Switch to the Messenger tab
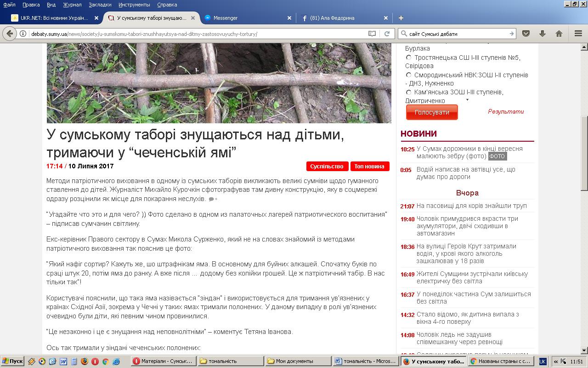 point(248,18)
